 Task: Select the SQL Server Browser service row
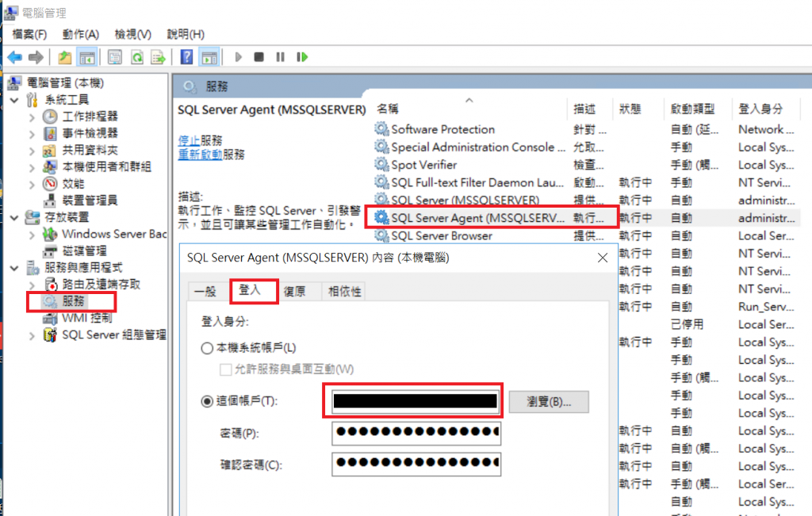coord(587,235)
